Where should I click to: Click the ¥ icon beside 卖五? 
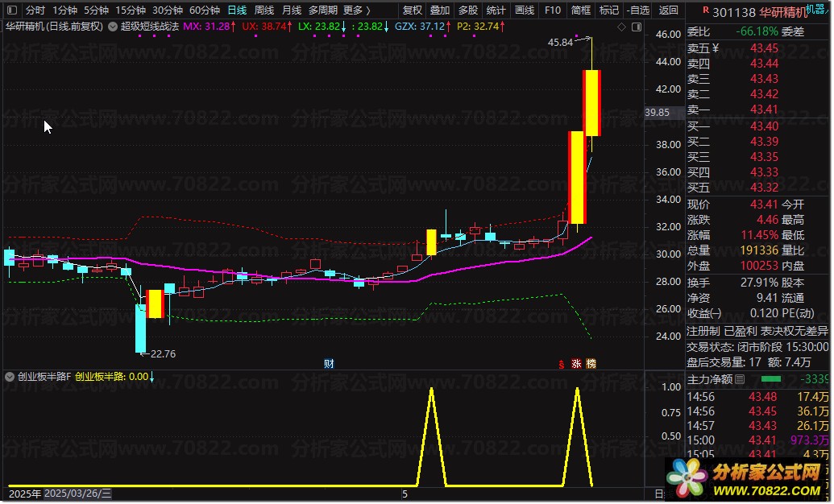tap(716, 48)
